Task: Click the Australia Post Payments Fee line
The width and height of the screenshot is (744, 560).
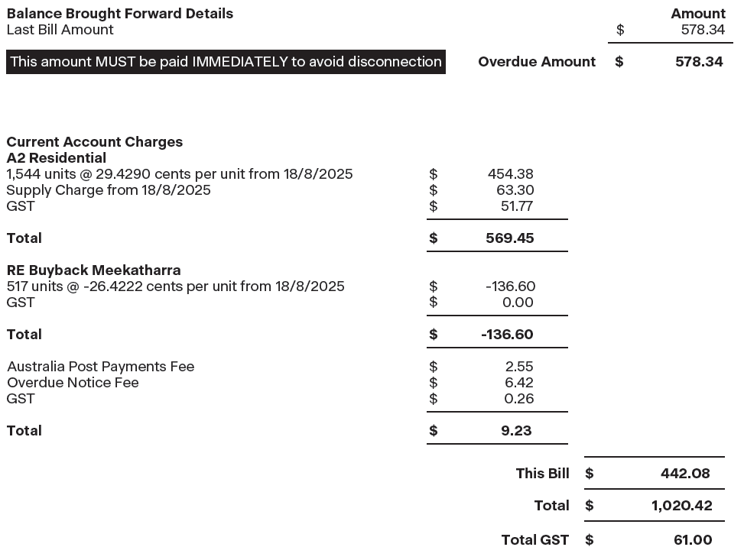Action: pos(100,367)
